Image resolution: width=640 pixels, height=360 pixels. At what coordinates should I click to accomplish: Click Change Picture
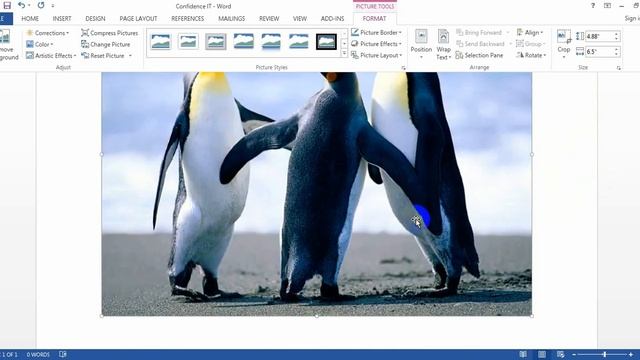105,44
